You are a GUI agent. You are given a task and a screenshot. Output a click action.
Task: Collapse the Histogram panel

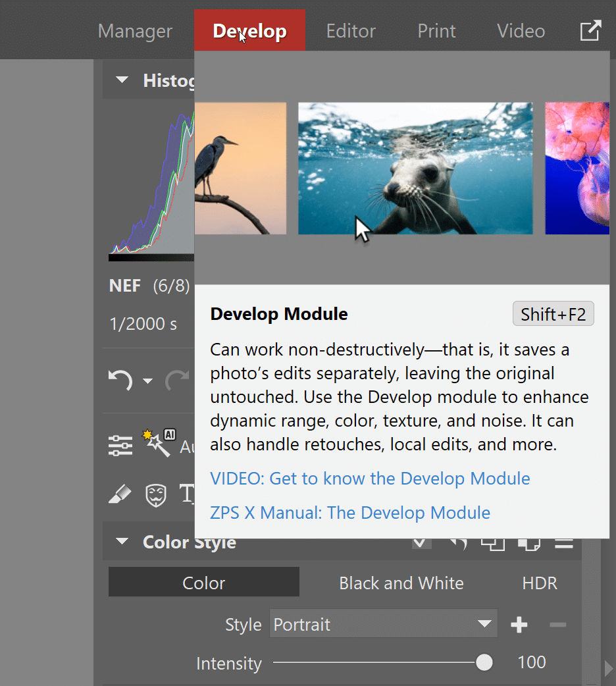click(122, 80)
